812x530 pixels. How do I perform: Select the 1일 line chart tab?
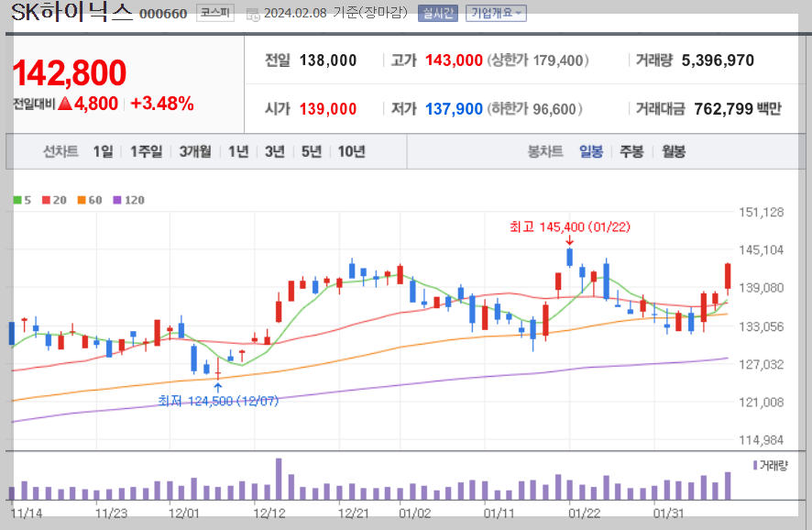point(103,152)
